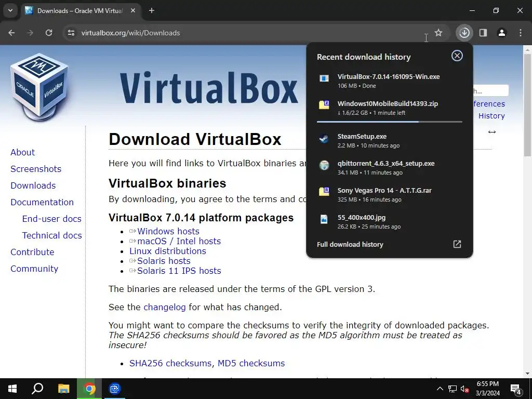
Task: Open the About sidebar link
Action: click(23, 152)
